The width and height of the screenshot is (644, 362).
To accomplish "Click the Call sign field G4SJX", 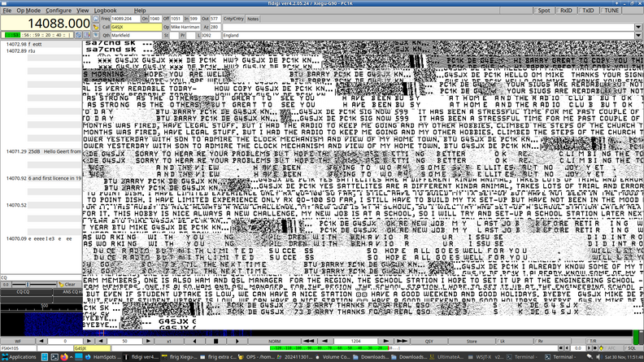I will point(137,27).
